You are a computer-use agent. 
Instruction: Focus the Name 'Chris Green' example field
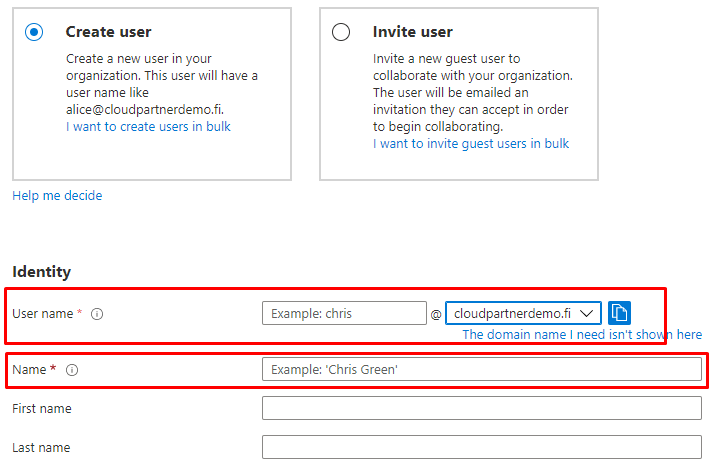481,369
